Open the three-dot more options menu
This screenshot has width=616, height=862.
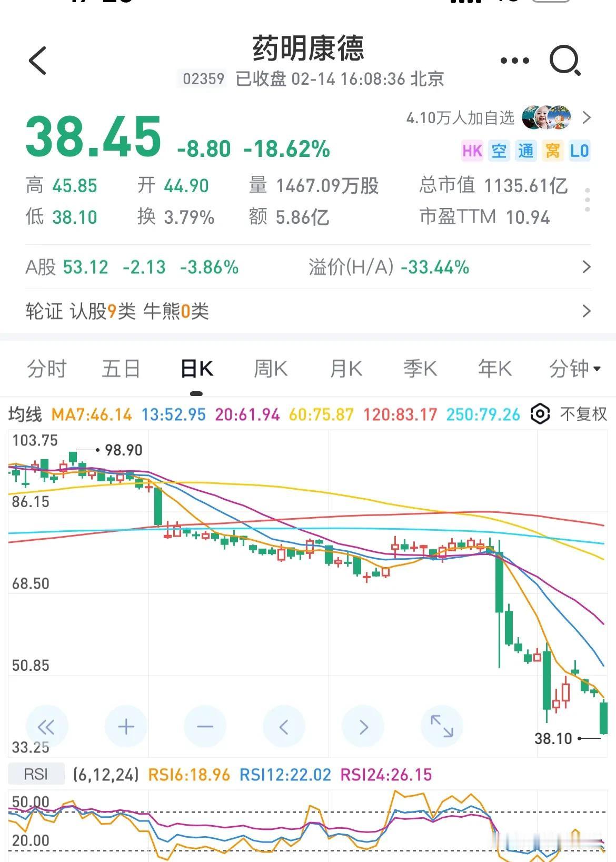point(514,61)
